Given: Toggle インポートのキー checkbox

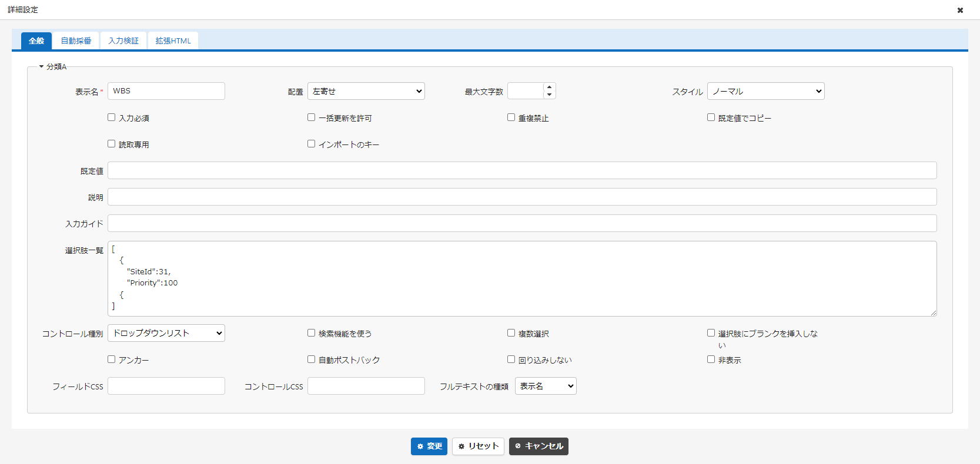Looking at the screenshot, I should 311,144.
